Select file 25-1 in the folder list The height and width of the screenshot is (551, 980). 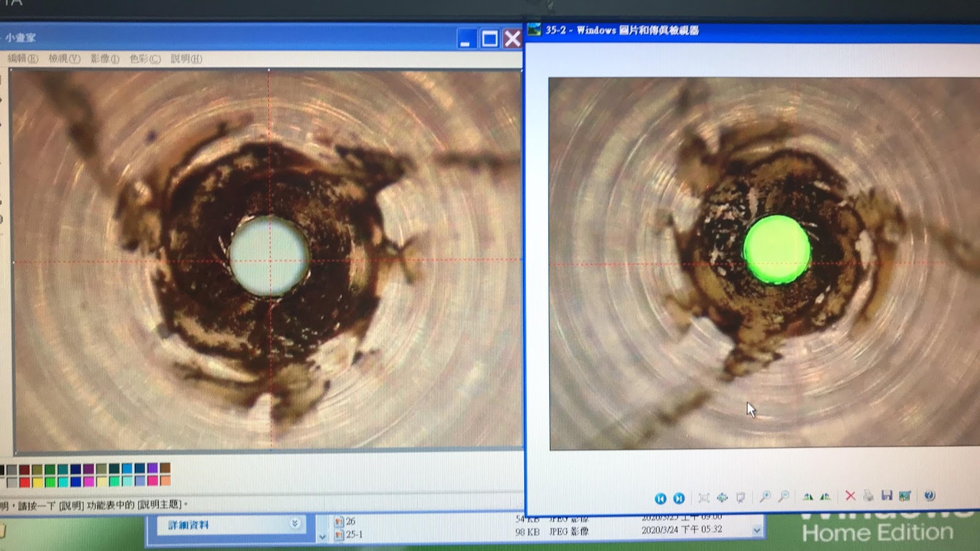pos(353,534)
